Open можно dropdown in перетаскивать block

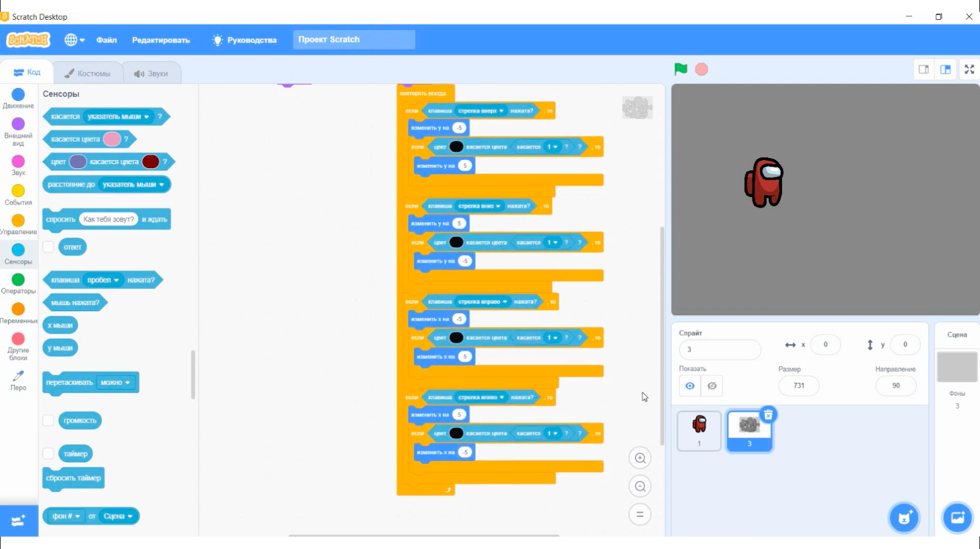[x=115, y=383]
